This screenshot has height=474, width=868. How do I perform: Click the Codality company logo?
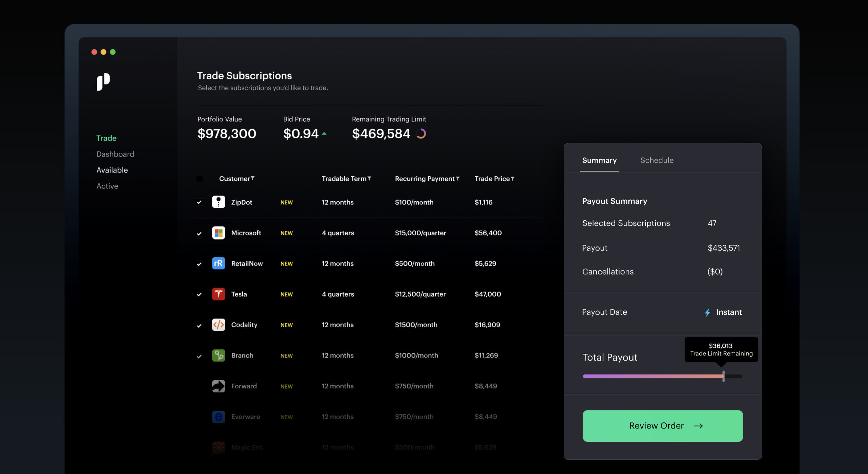tap(219, 325)
